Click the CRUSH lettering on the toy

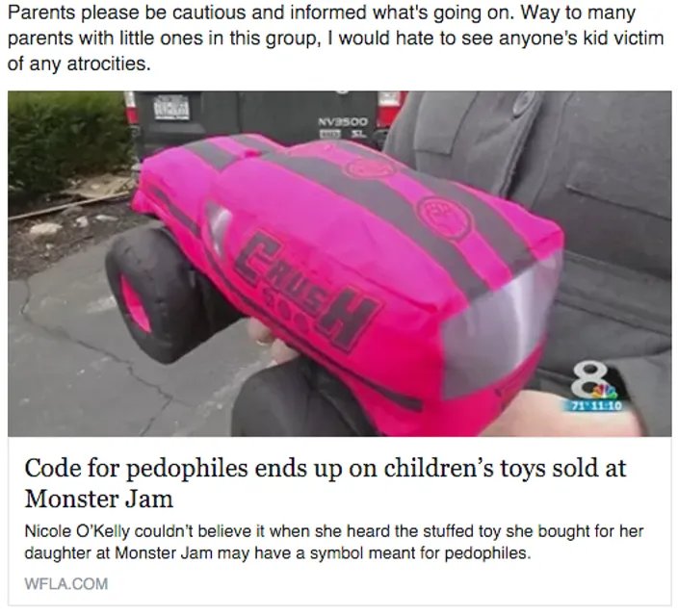pos(309,288)
